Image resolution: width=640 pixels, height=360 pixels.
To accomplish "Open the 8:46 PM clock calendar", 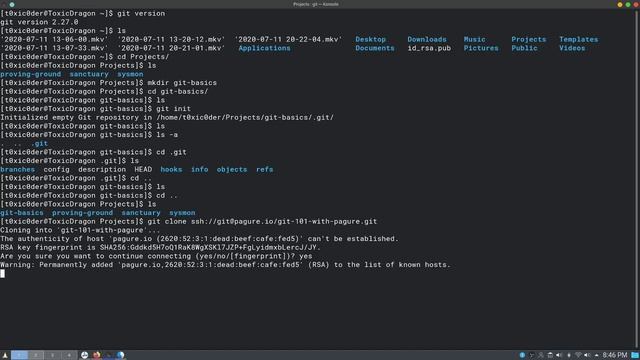I will tap(615, 355).
